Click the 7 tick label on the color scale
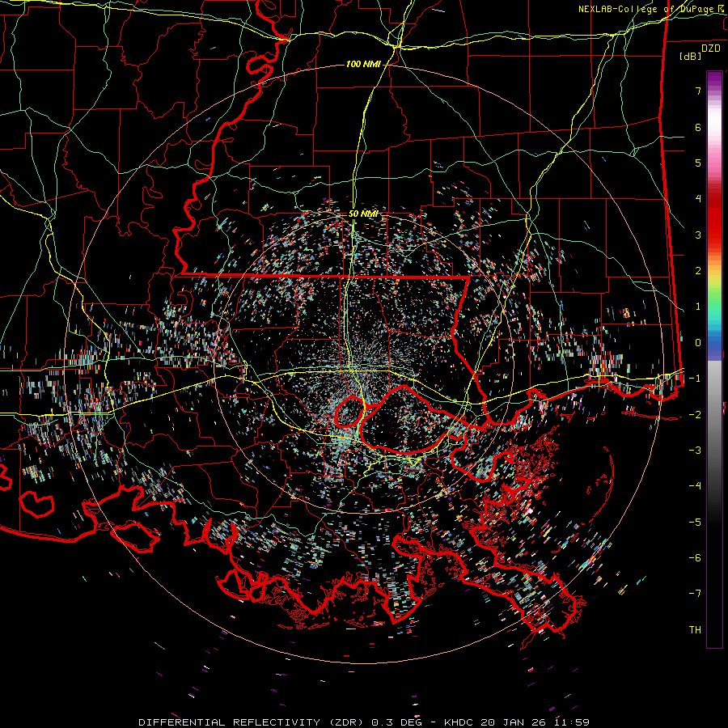728x728 pixels. pyautogui.click(x=698, y=91)
